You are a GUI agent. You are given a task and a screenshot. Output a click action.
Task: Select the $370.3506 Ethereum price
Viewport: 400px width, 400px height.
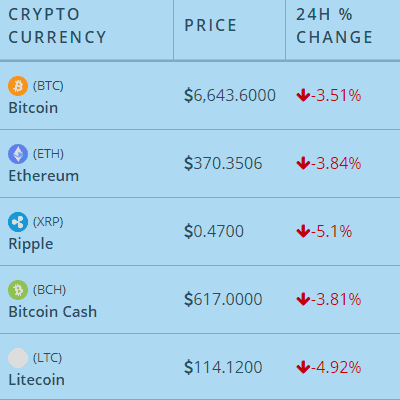(x=223, y=164)
